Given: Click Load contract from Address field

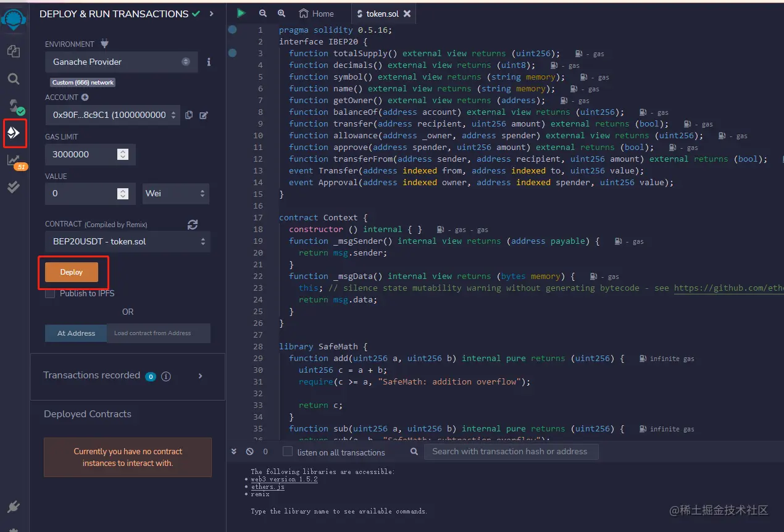Looking at the screenshot, I should pos(159,333).
